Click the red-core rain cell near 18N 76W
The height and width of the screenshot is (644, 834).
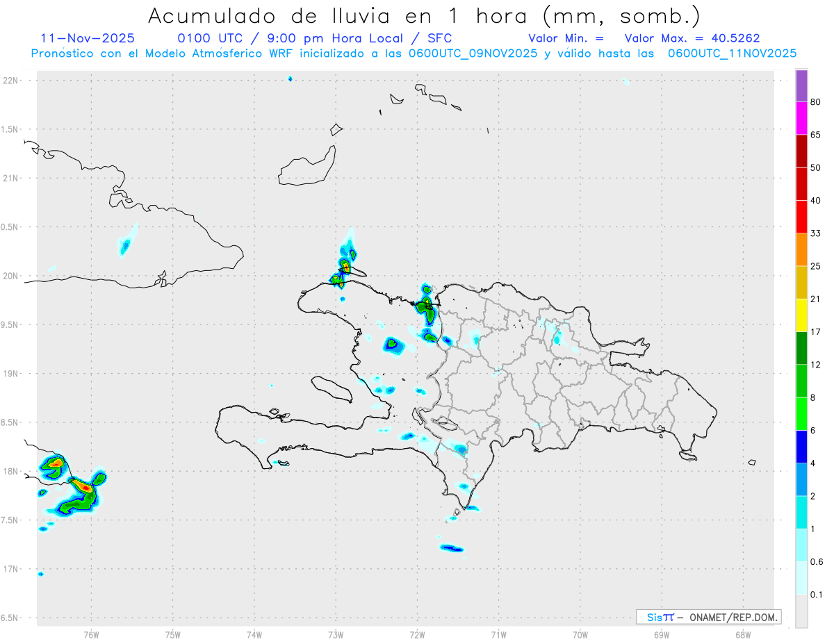coord(85,488)
